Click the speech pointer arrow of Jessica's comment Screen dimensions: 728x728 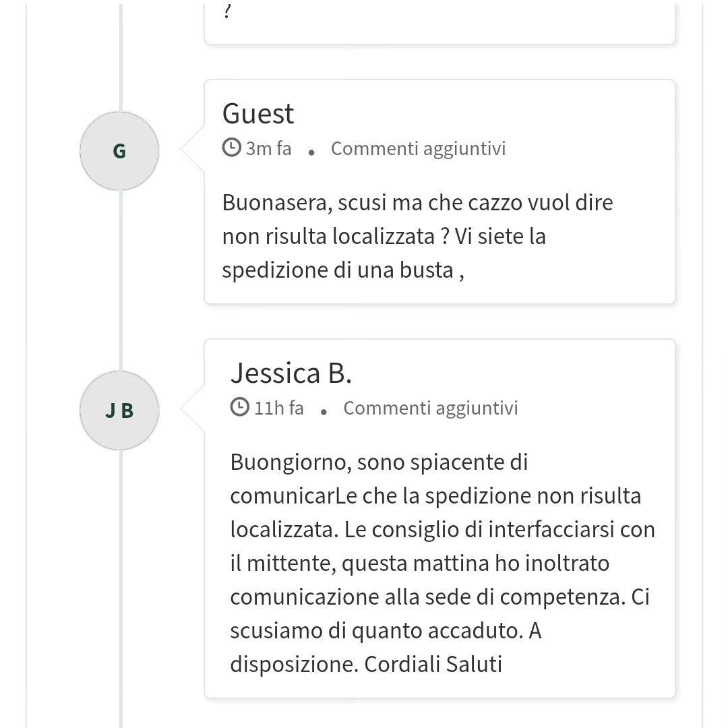tap(193, 408)
